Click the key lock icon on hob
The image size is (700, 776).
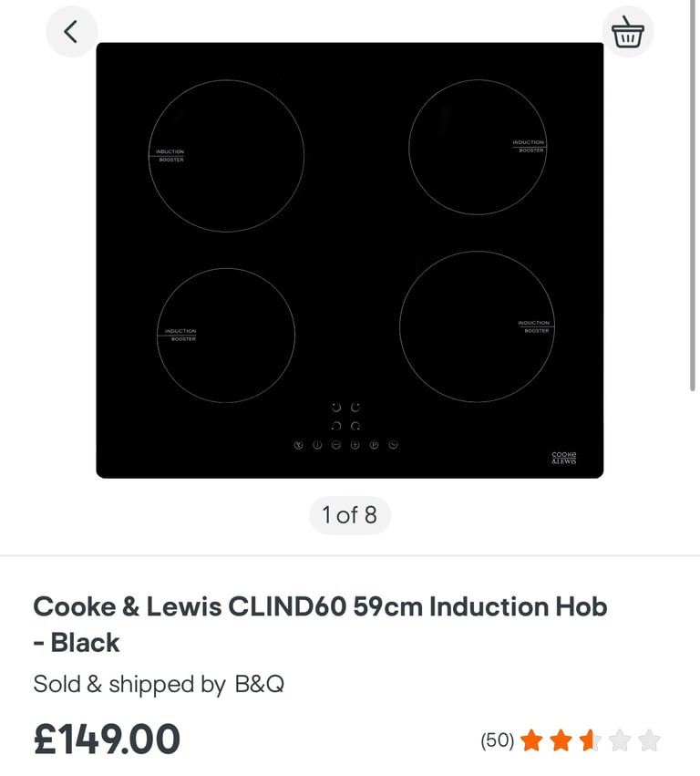coord(298,445)
